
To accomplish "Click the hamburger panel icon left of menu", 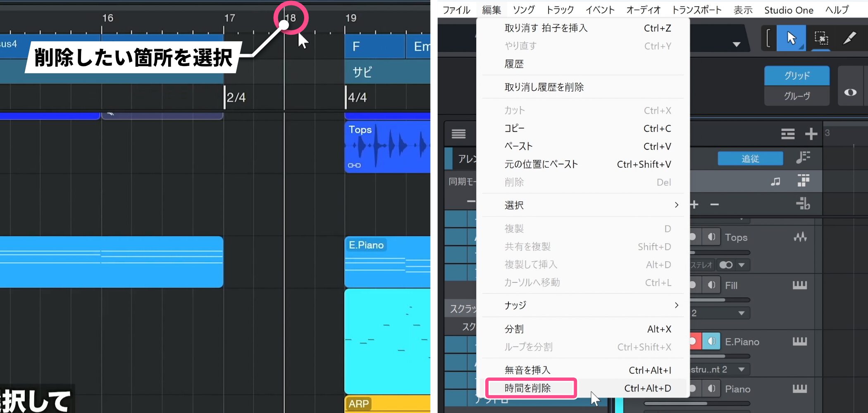I will coord(458,134).
